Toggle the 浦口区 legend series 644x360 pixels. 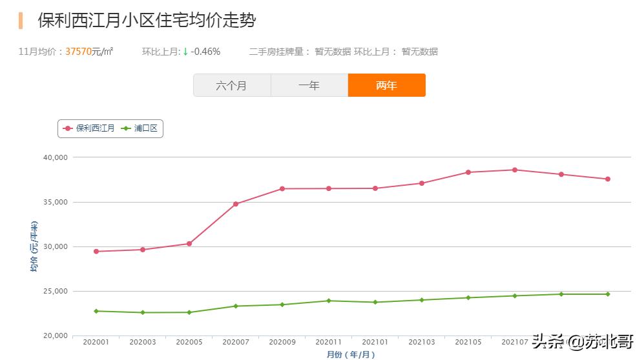pyautogui.click(x=140, y=128)
